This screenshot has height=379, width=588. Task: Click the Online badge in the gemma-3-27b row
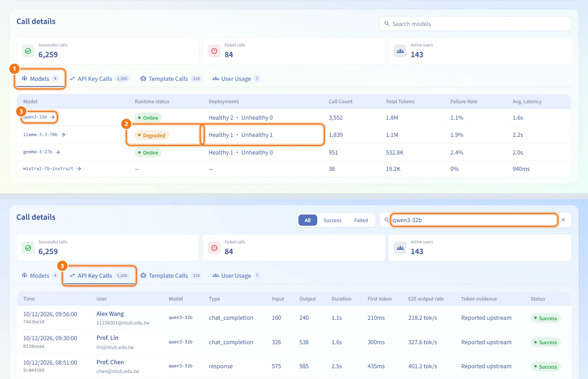click(x=148, y=152)
